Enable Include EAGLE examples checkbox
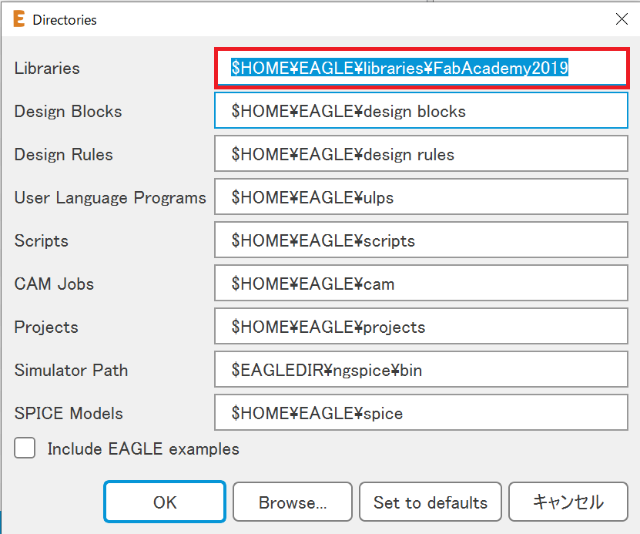Viewport: 640px width, 534px height. 25,449
